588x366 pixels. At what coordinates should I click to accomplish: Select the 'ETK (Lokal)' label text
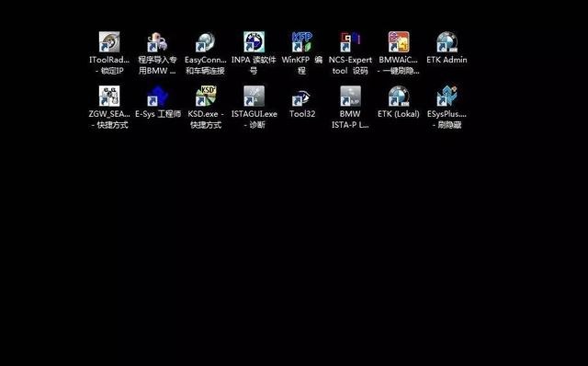(399, 114)
